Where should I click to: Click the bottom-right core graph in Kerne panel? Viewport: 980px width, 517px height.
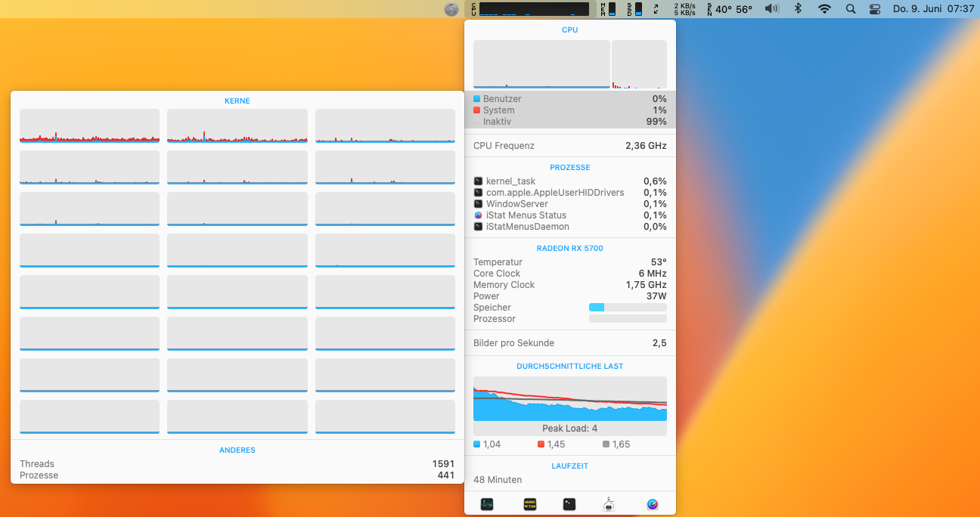pyautogui.click(x=385, y=416)
